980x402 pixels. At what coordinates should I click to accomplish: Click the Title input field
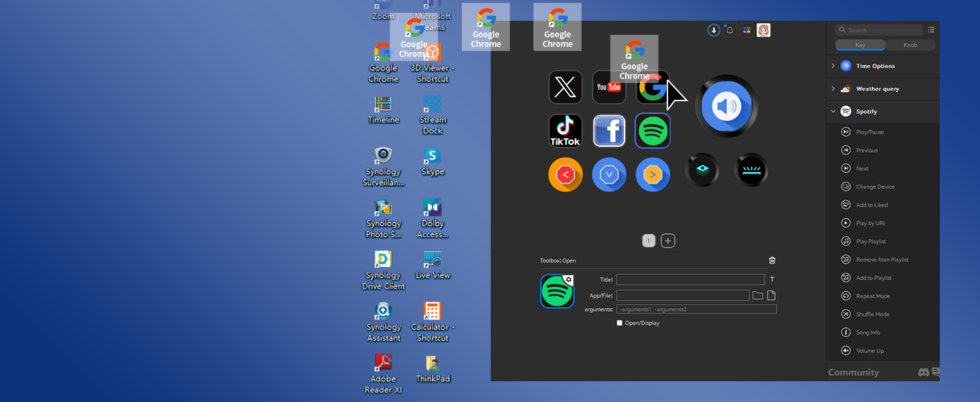click(x=690, y=279)
